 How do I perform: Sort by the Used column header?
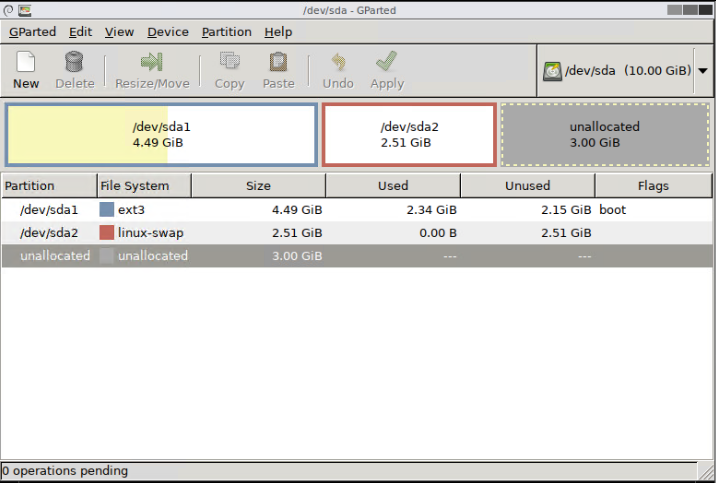tap(393, 185)
